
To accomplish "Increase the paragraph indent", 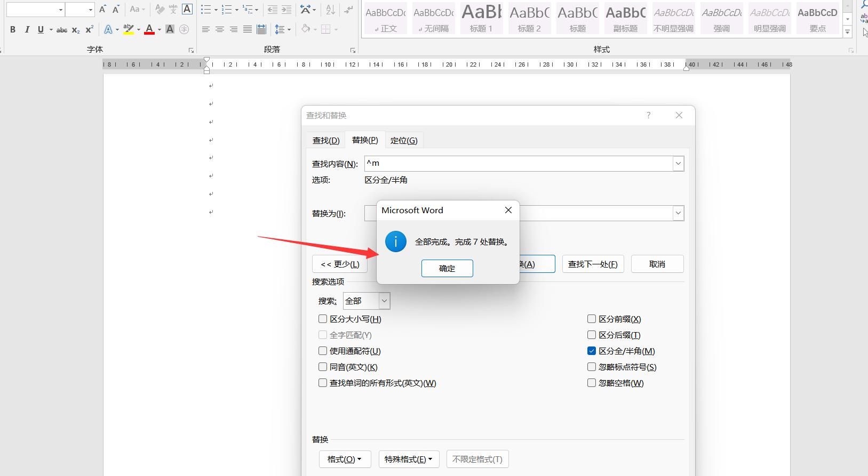I will [x=286, y=10].
